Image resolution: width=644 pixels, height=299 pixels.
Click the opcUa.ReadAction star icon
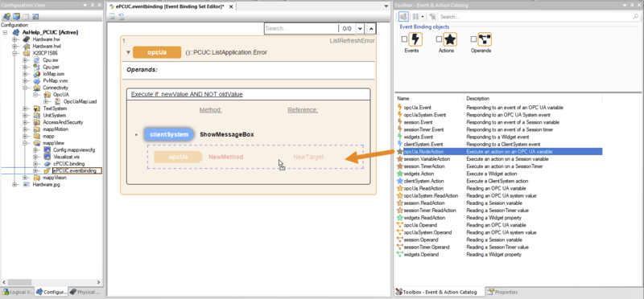click(x=400, y=188)
